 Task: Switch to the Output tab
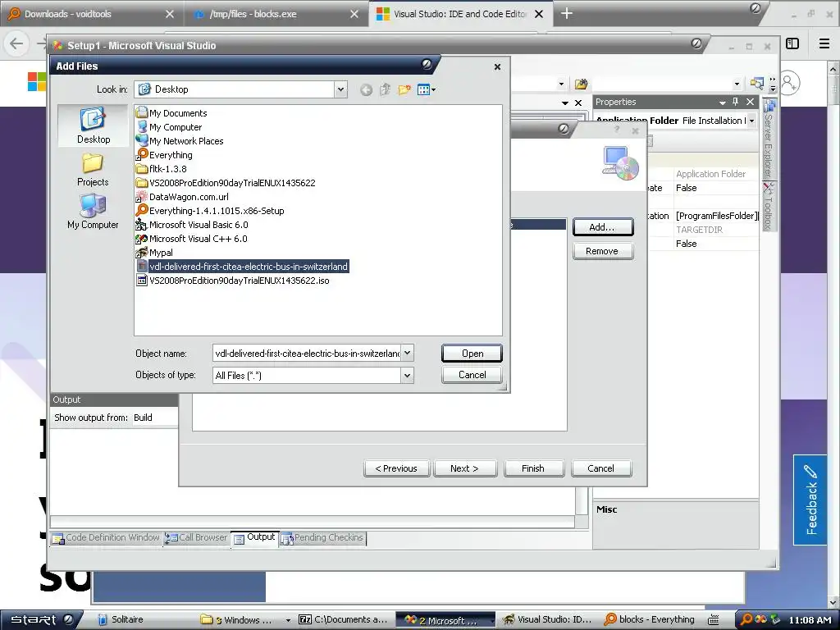(254, 537)
